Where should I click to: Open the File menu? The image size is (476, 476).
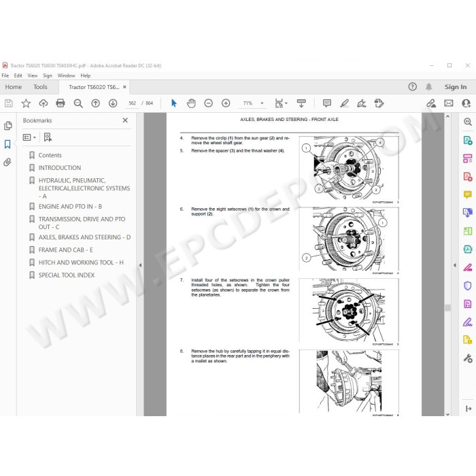coord(5,75)
